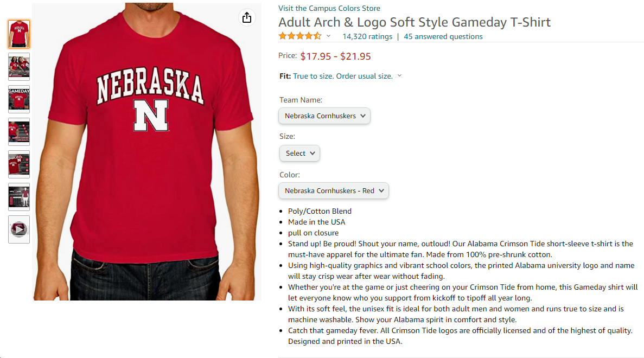Open the Team Name dropdown

pos(324,116)
